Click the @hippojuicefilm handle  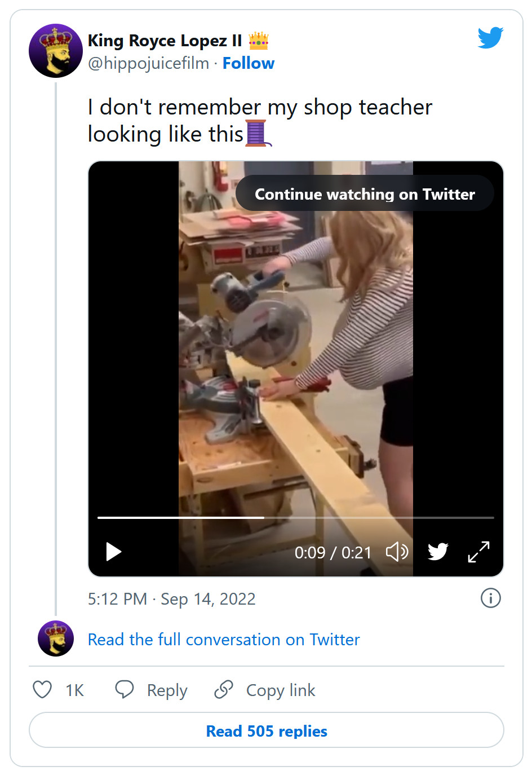tap(148, 63)
